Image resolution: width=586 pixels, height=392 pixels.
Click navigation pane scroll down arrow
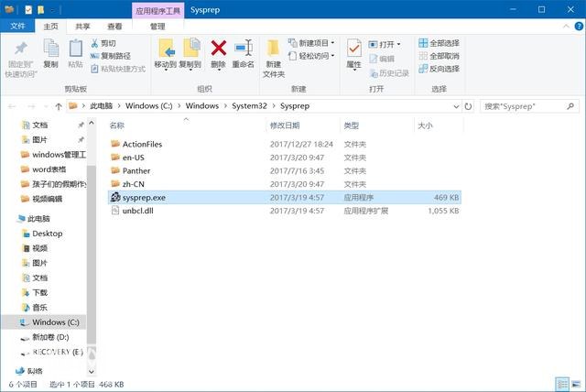[x=92, y=372]
